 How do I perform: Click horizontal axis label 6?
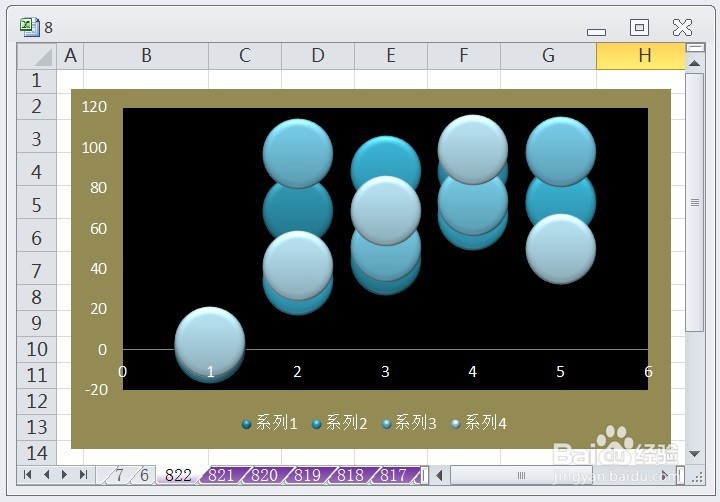(x=648, y=372)
